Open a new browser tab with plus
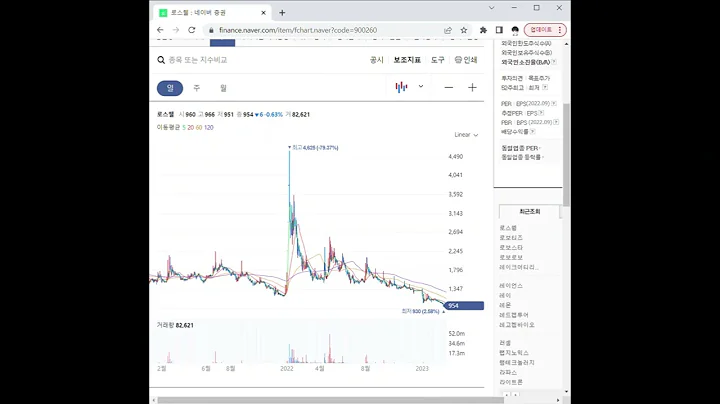Screen dimensions: 720x404 (x=282, y=13)
